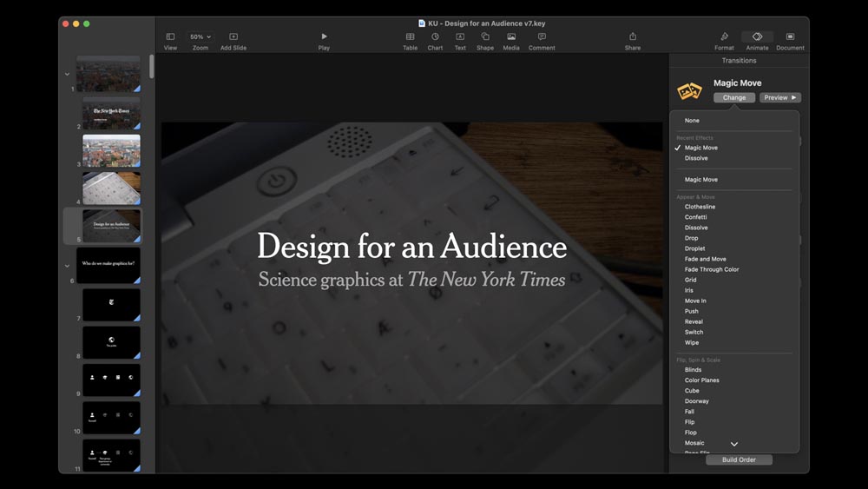Select None in transitions list
The width and height of the screenshot is (868, 489).
click(x=692, y=121)
